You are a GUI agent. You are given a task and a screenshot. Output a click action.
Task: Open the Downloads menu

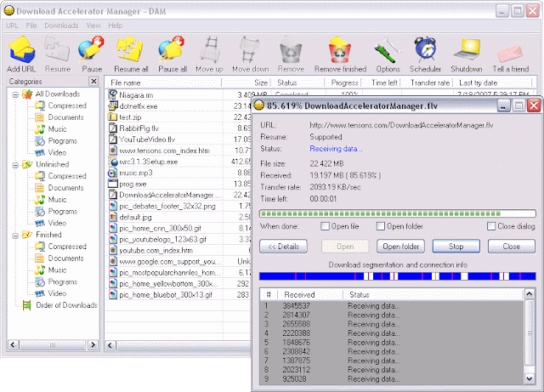tap(61, 26)
